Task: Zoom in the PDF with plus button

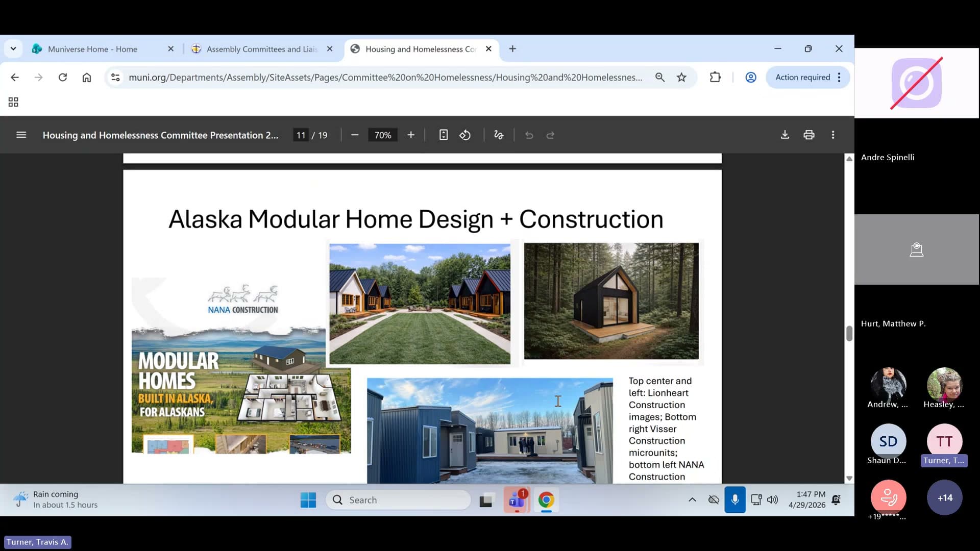Action: click(x=411, y=135)
